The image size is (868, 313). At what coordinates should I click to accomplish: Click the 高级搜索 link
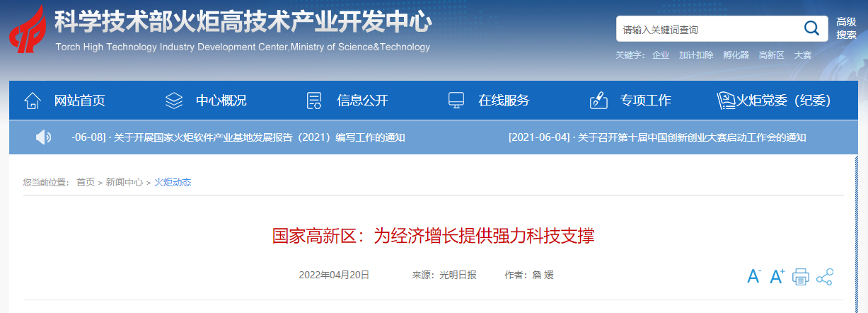(846, 28)
